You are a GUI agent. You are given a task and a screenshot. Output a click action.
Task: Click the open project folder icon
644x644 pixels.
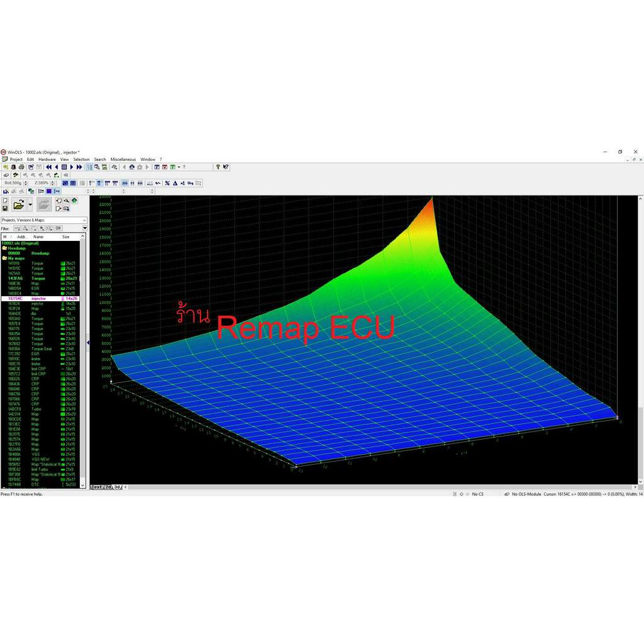19,204
